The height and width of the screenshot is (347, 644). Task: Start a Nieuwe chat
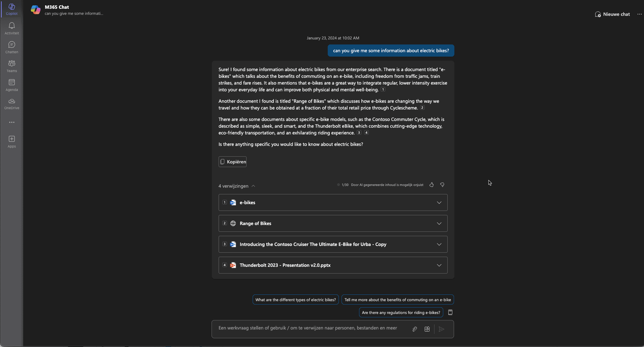click(x=612, y=14)
